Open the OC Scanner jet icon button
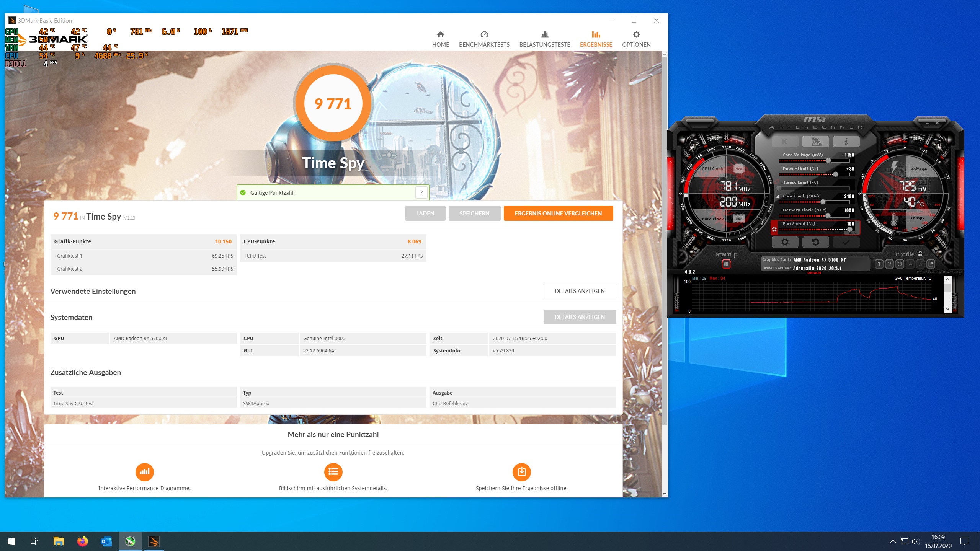Screen dimensions: 980x551 coord(815,142)
